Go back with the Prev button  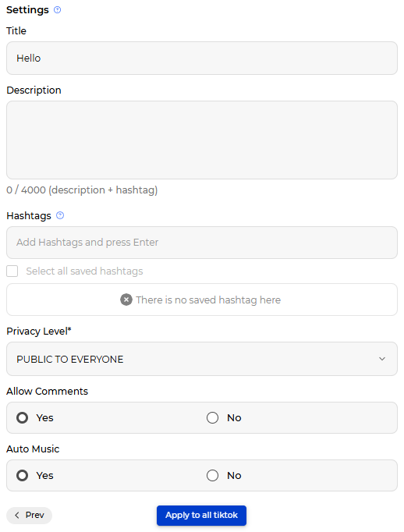pyautogui.click(x=29, y=516)
